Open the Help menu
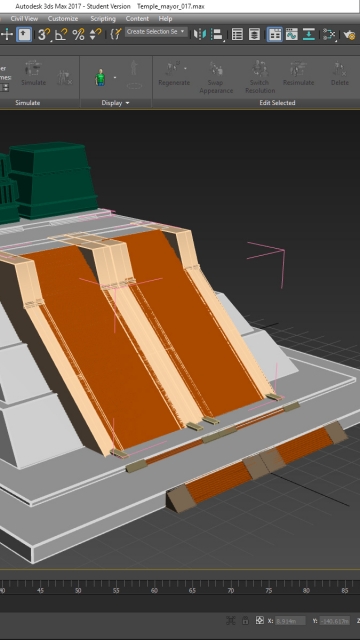The image size is (360, 640). click(165, 18)
